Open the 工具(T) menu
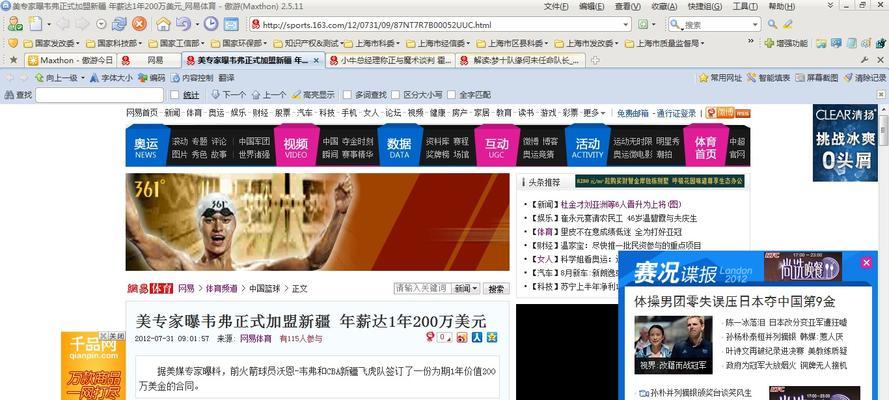This screenshot has width=889, height=400. pyautogui.click(x=745, y=6)
